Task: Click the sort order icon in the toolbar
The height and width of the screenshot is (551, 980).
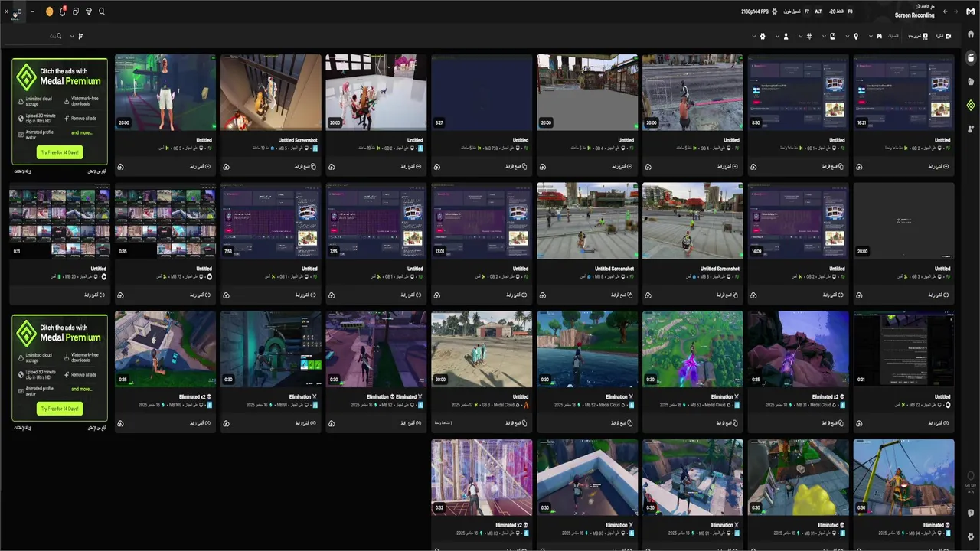Action: (80, 36)
